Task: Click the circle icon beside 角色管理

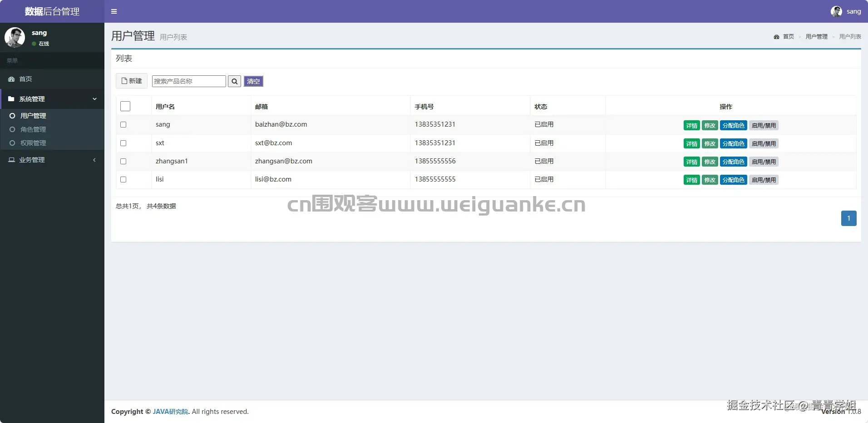Action: tap(12, 129)
